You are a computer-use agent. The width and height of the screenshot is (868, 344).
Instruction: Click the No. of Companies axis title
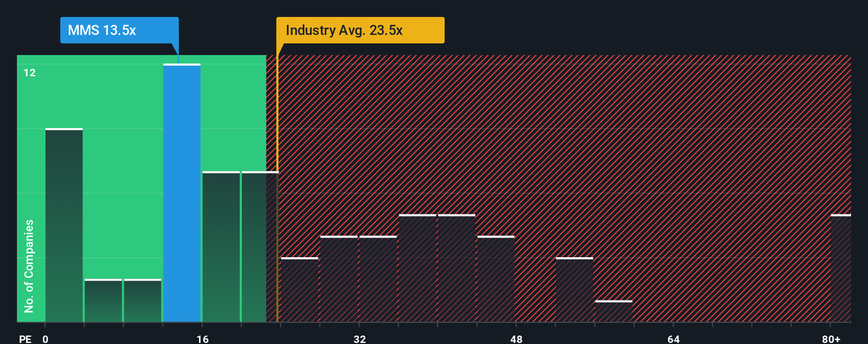[x=29, y=266]
